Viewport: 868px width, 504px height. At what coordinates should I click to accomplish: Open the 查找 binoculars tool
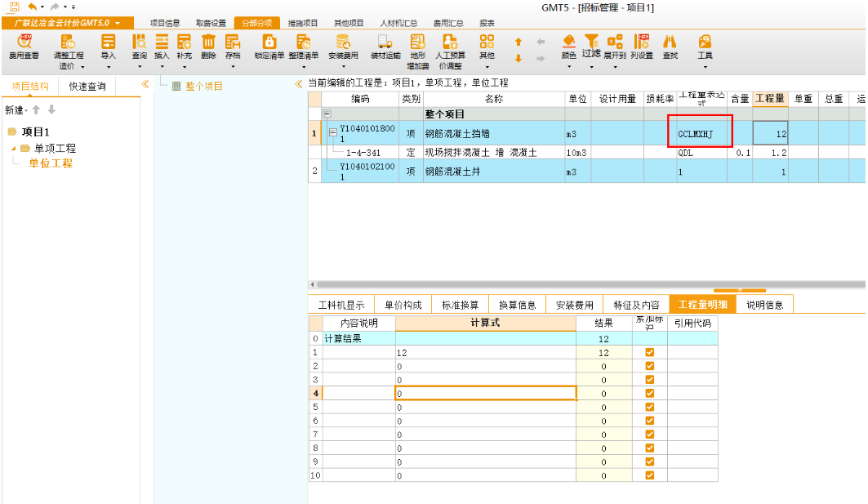[670, 42]
